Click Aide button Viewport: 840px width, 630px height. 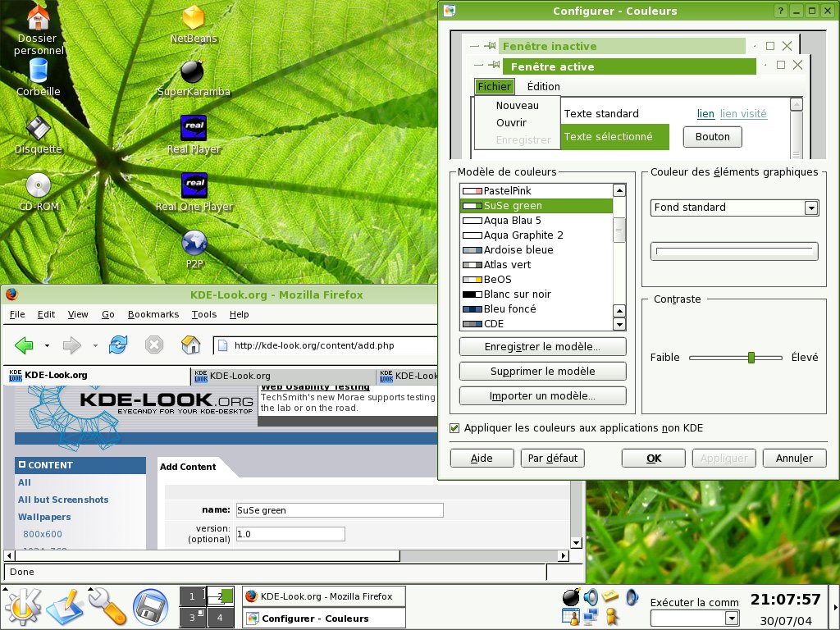click(x=482, y=458)
